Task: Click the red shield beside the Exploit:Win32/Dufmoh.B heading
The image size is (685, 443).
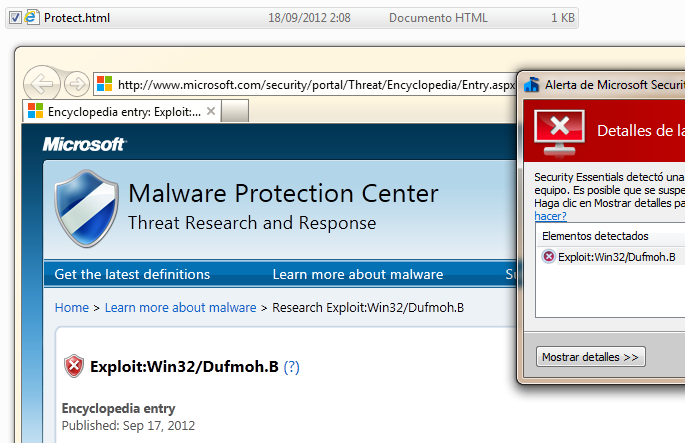Action: click(x=74, y=366)
